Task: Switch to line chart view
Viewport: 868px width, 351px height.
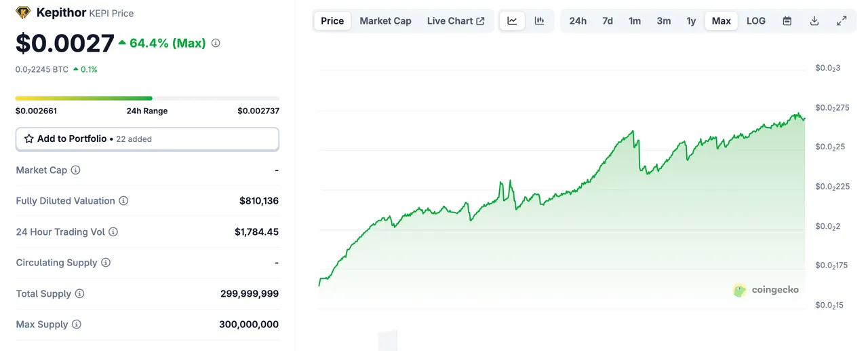Action: tap(512, 21)
